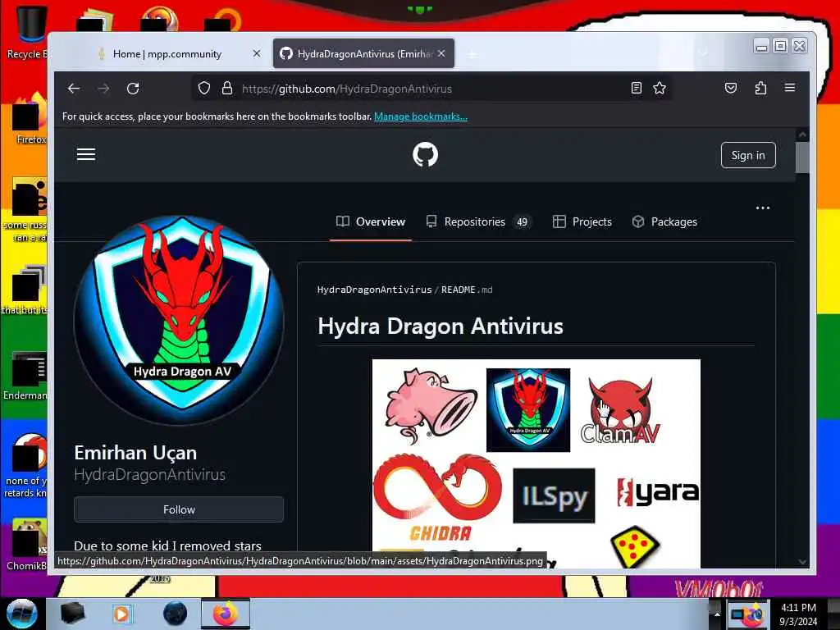Close the HydraDragonAntivirus tab

[x=441, y=53]
